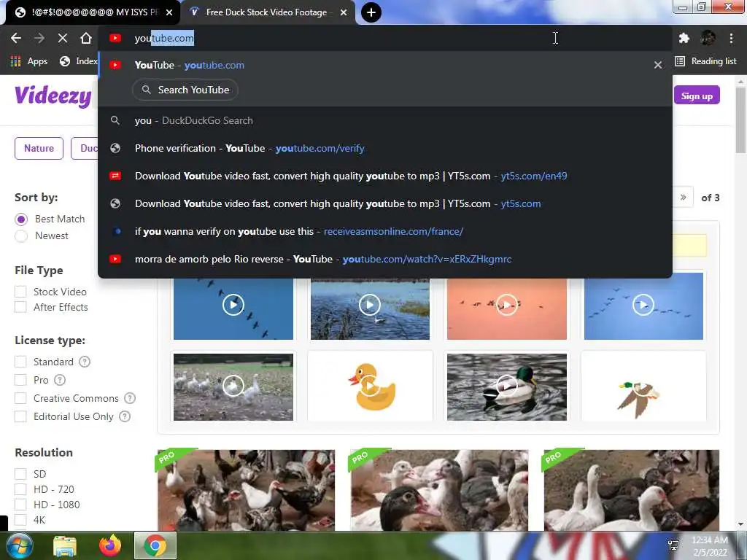Viewport: 747px width, 560px height.
Task: Open the Chrome profile avatar
Action: [x=708, y=38]
